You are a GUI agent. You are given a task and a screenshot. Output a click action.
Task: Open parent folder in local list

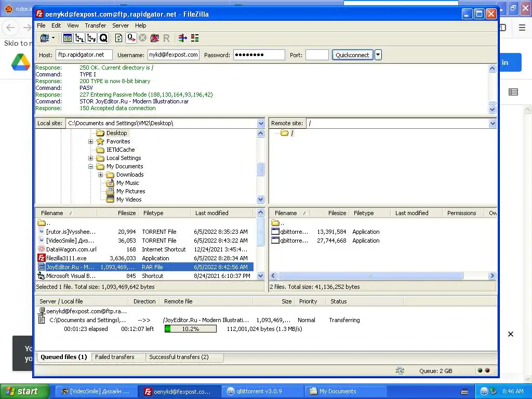click(x=45, y=223)
